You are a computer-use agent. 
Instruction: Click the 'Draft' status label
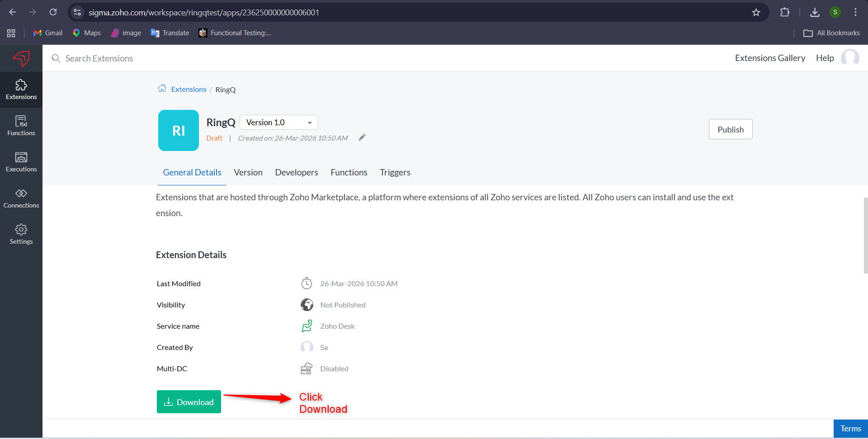point(214,138)
